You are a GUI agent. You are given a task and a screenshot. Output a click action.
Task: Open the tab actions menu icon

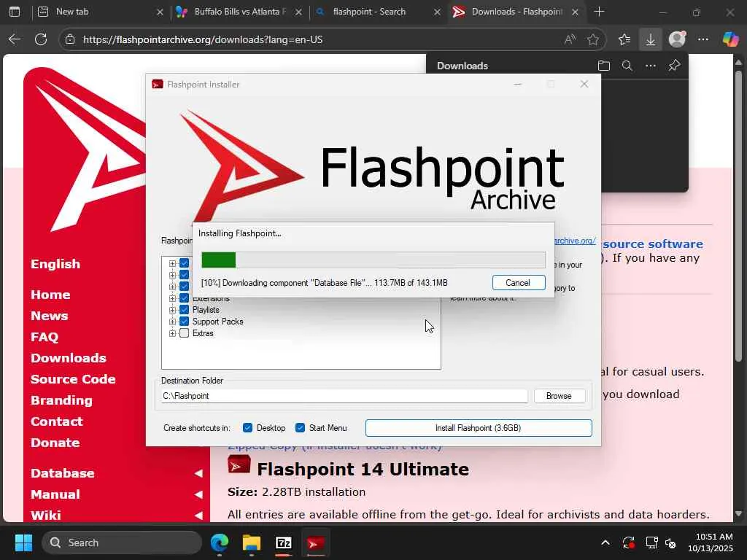click(x=15, y=12)
